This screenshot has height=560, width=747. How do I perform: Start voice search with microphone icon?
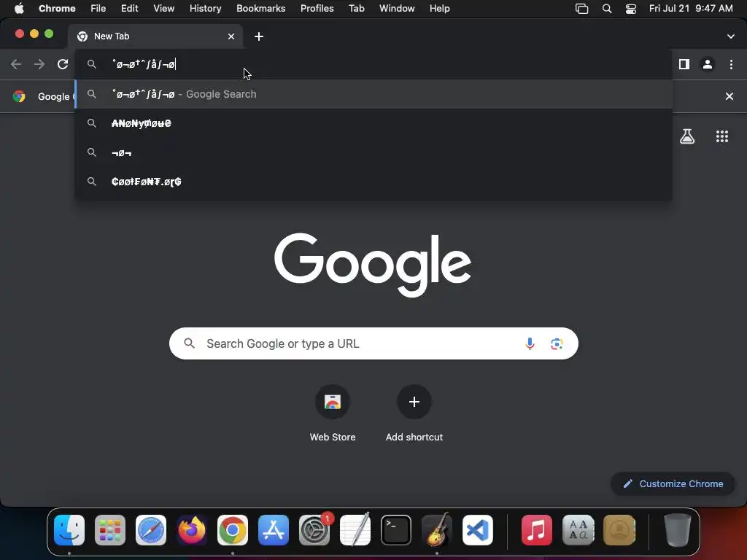tap(530, 343)
